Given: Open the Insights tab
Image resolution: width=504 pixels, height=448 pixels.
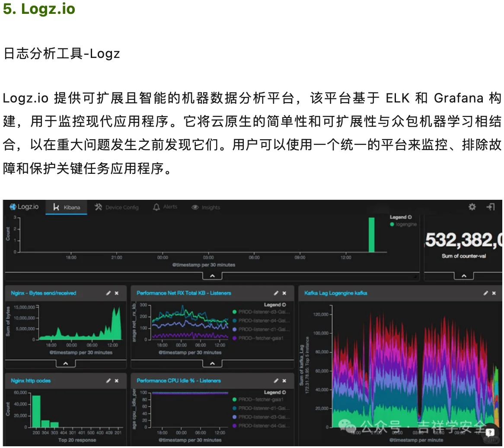Looking at the screenshot, I should pyautogui.click(x=206, y=208).
